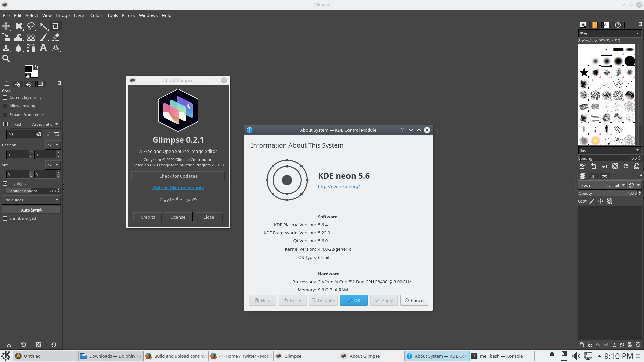Image resolution: width=644 pixels, height=362 pixels.
Task: Open the Filters menu
Action: point(128,15)
